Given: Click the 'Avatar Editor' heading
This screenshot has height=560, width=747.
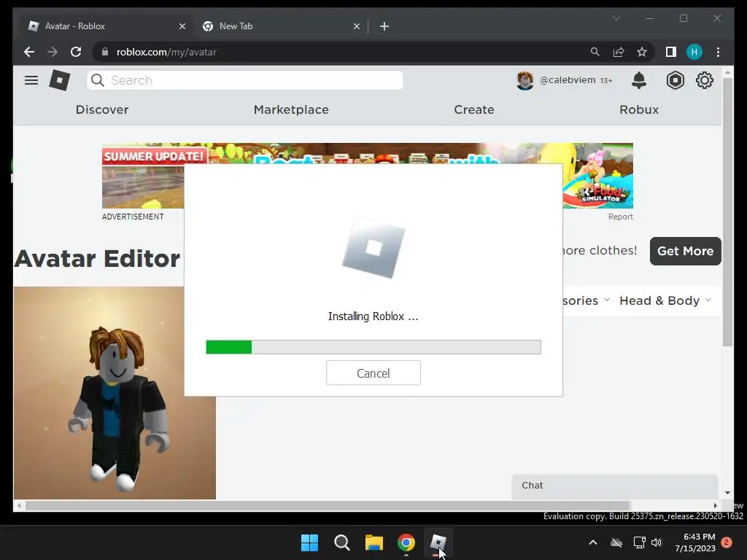Looking at the screenshot, I should pyautogui.click(x=97, y=259).
